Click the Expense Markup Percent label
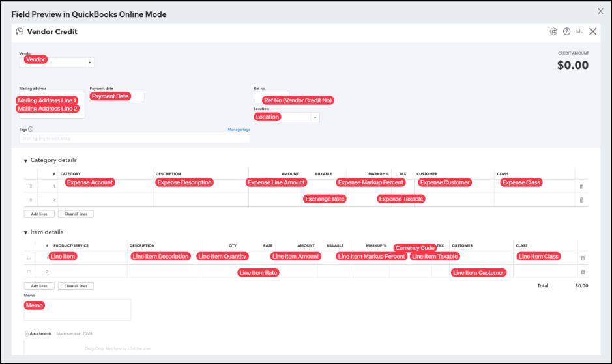 point(371,182)
